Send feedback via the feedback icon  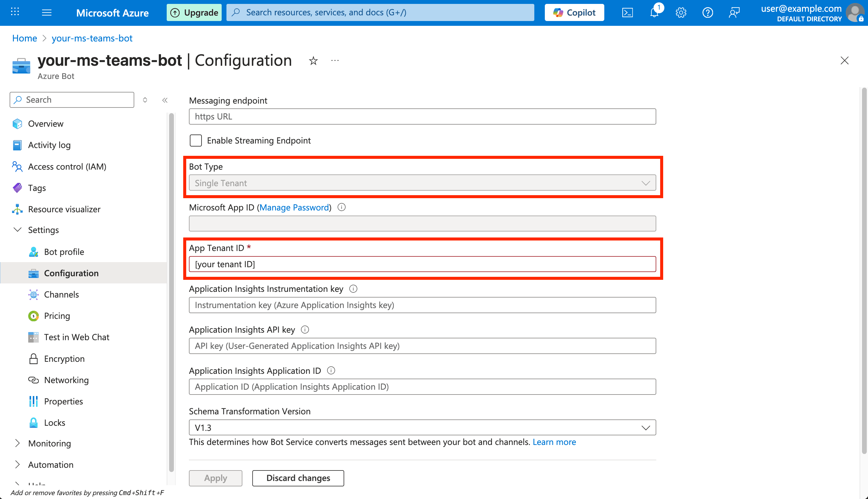(734, 12)
